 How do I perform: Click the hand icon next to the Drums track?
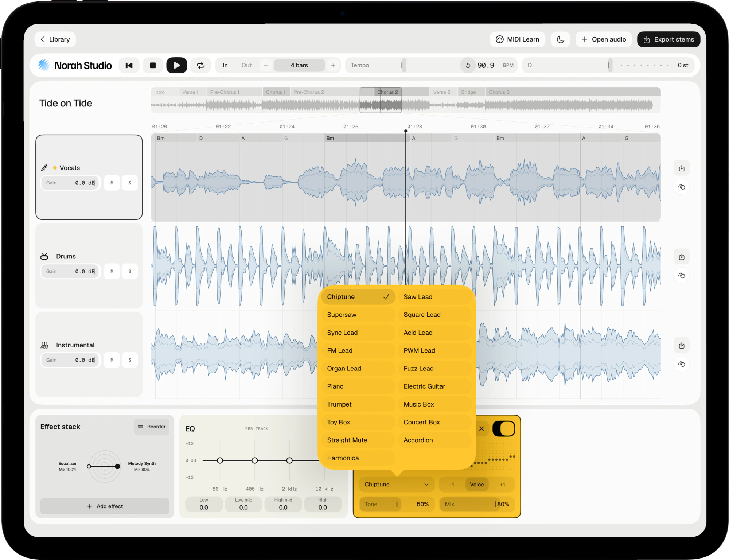[682, 276]
